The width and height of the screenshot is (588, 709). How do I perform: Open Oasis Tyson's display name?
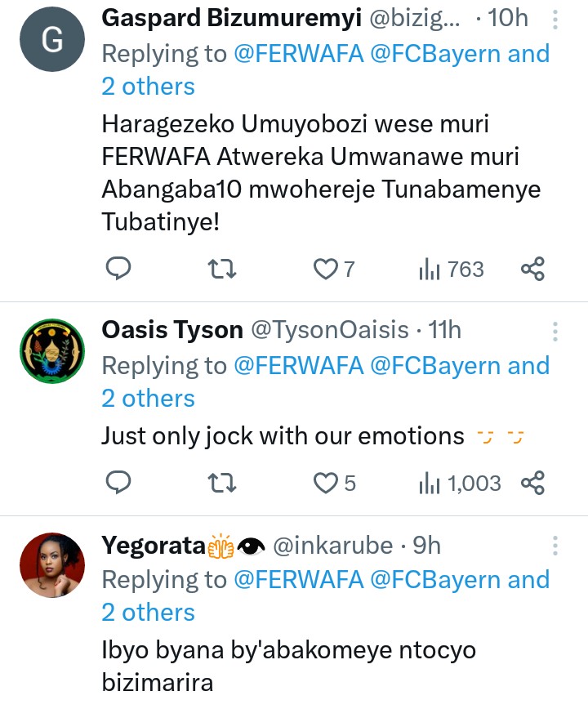(x=172, y=329)
